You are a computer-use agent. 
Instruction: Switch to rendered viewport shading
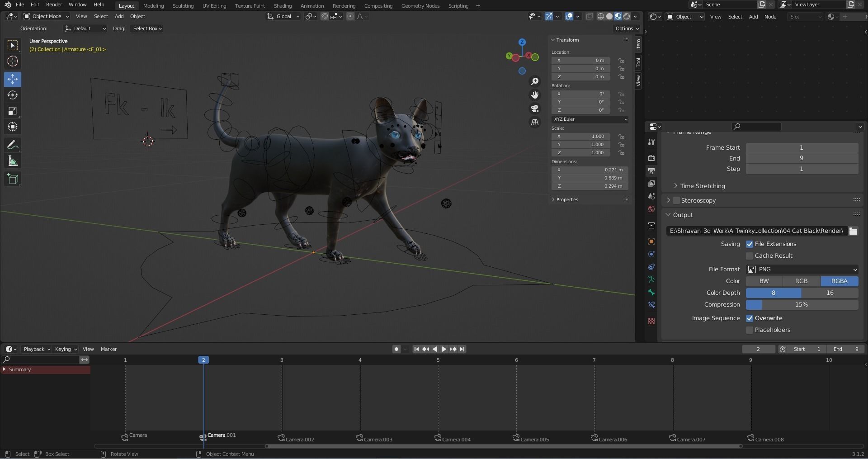(x=627, y=16)
